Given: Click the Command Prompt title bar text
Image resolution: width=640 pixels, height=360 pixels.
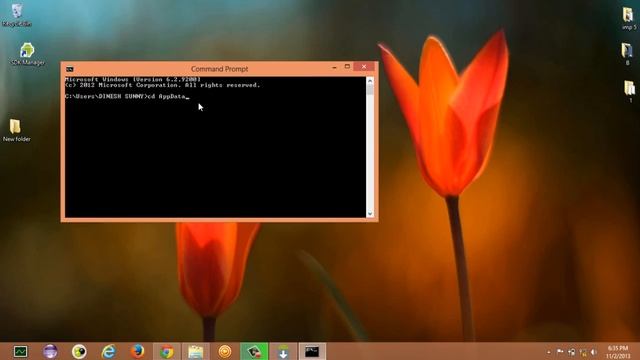Looking at the screenshot, I should coord(220,69).
